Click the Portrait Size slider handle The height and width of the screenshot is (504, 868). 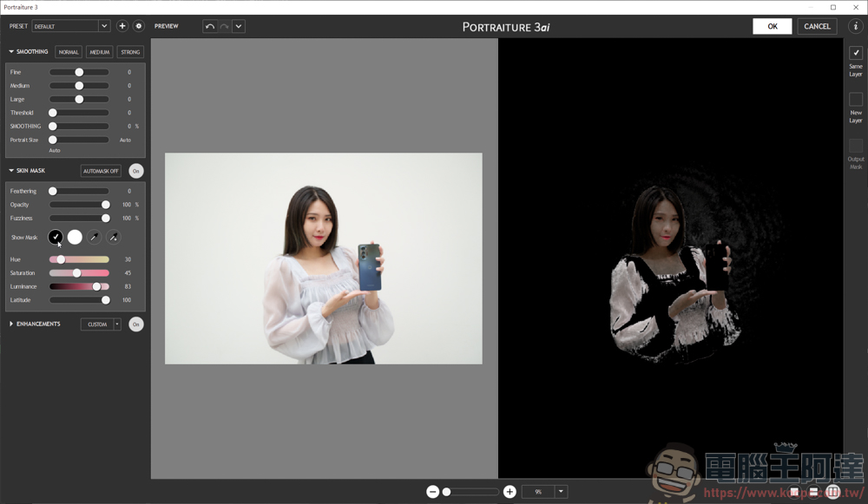click(53, 140)
